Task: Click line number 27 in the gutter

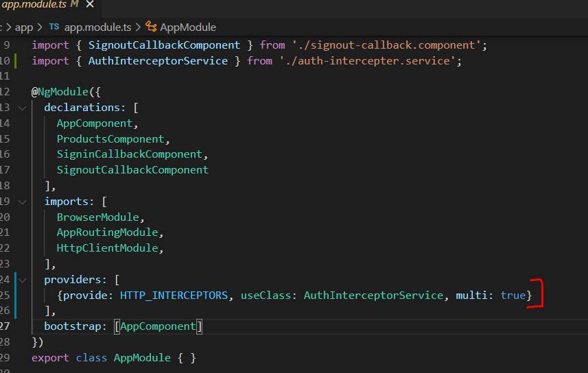Action: coord(5,326)
